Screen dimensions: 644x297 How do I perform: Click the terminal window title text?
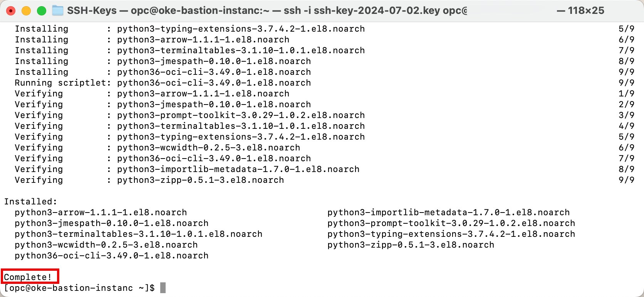tap(267, 10)
